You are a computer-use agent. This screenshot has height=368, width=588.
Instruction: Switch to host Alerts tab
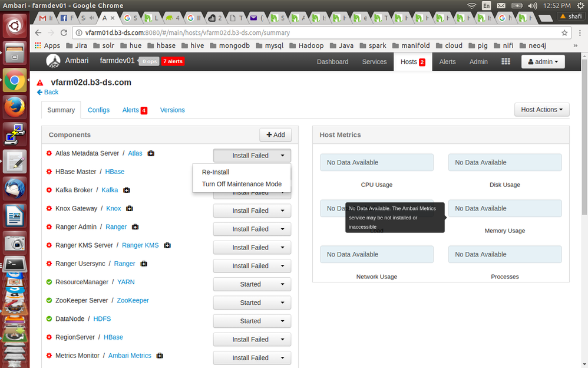[134, 110]
